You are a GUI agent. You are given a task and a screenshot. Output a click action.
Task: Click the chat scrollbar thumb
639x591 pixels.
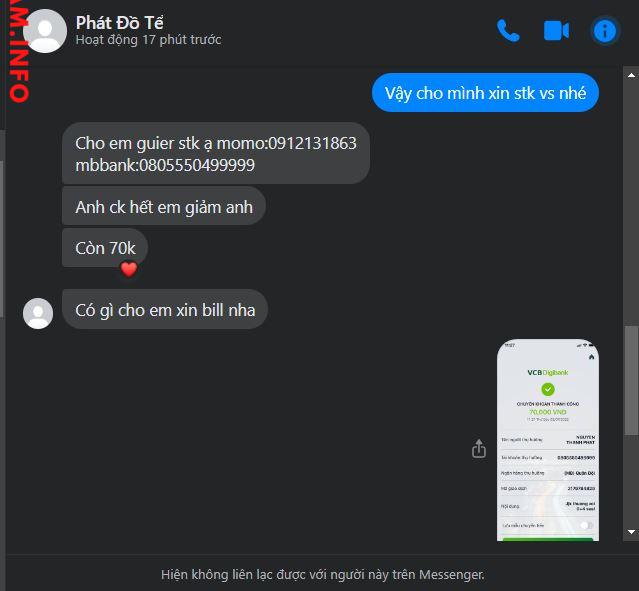click(631, 379)
